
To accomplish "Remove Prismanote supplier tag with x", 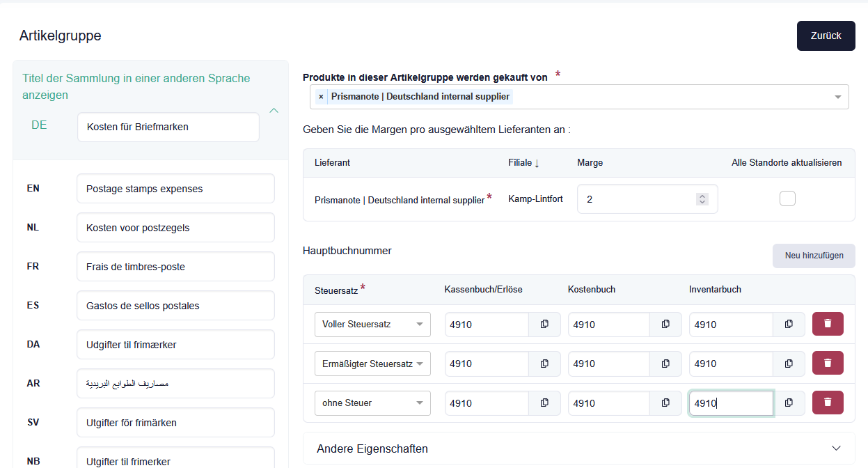I will point(321,97).
